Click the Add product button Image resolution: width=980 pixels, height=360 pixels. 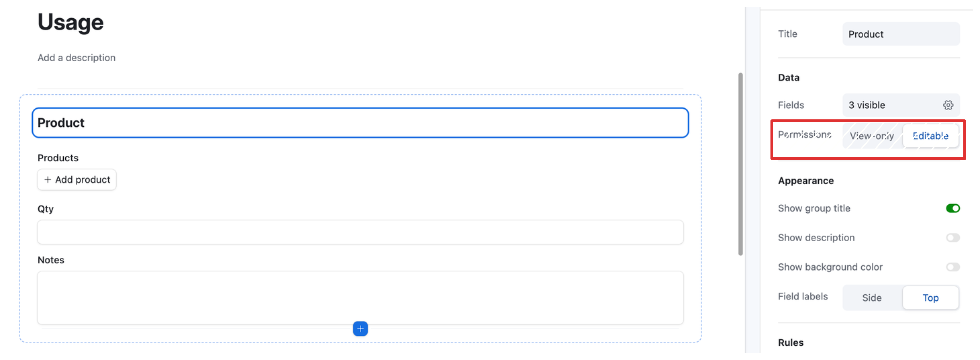[77, 179]
